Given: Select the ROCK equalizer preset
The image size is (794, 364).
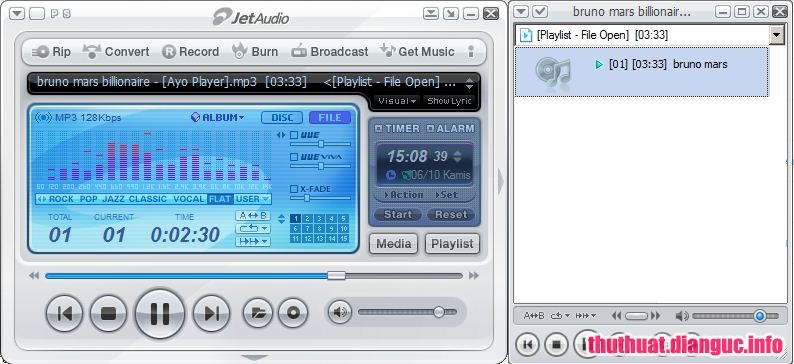Looking at the screenshot, I should [x=61, y=199].
